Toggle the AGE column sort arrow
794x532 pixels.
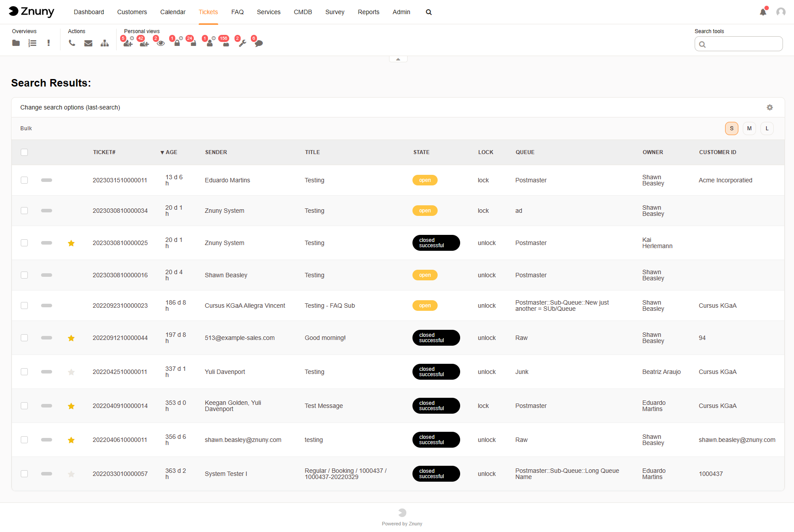(162, 152)
